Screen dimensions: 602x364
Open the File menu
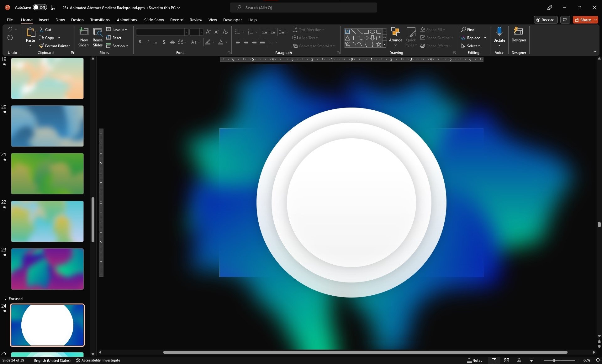(10, 20)
